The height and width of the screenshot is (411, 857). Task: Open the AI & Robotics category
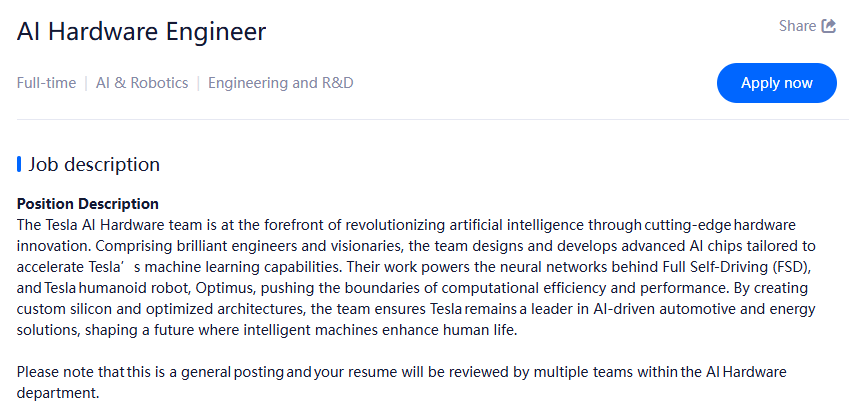pyautogui.click(x=142, y=83)
